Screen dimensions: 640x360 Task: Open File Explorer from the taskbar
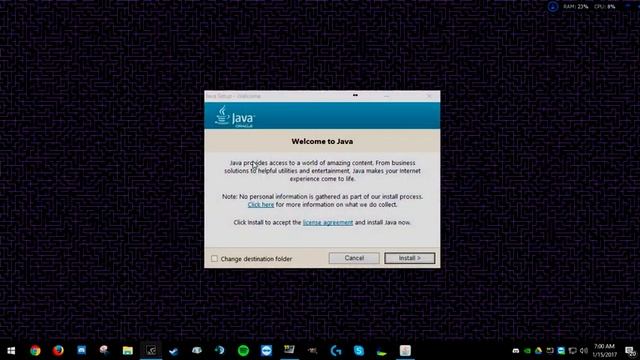click(128, 351)
